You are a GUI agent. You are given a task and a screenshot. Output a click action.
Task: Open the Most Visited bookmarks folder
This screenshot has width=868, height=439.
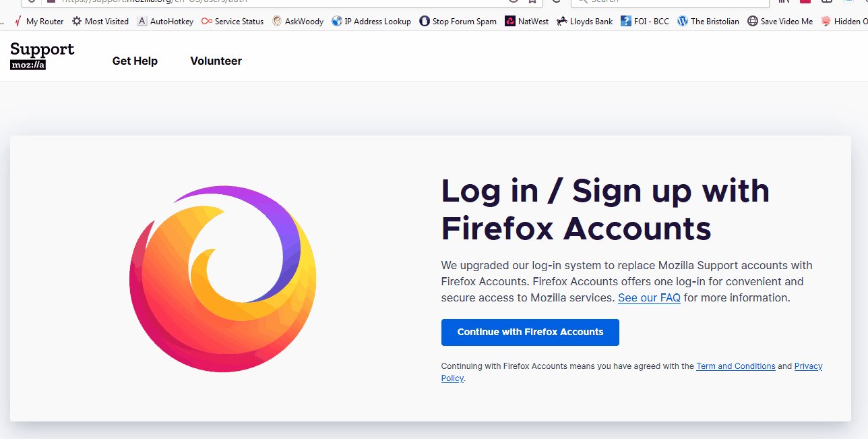pyautogui.click(x=100, y=22)
